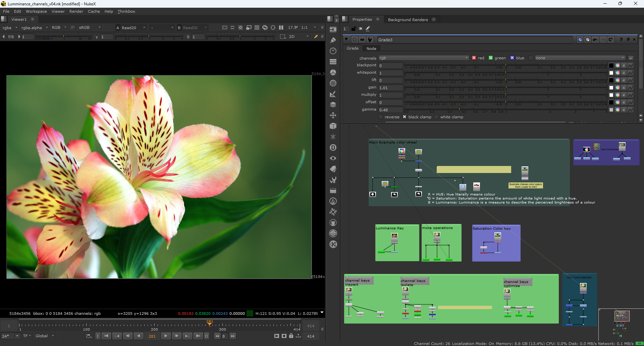Open the rgb channels dropdown
The width and height of the screenshot is (644, 346).
point(424,58)
